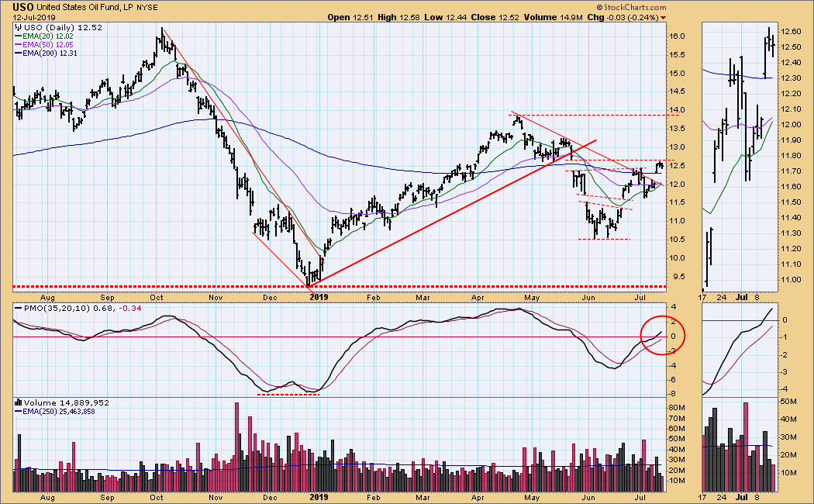Click the EMA(50) 12.05 legend entry
The image size is (814, 504).
click(48, 45)
